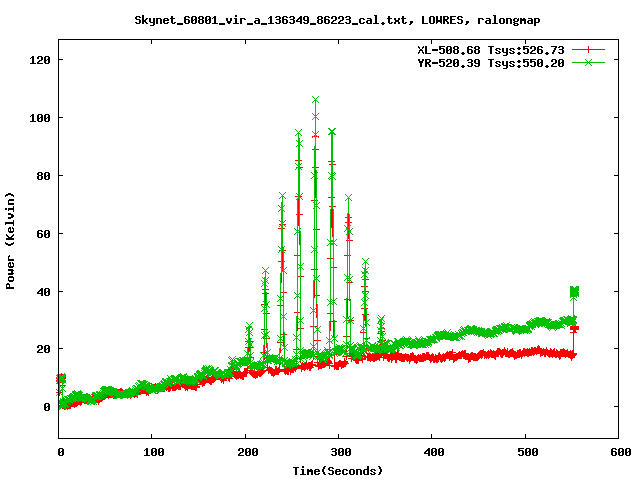Click the x-axis tick label 400

[x=434, y=452]
